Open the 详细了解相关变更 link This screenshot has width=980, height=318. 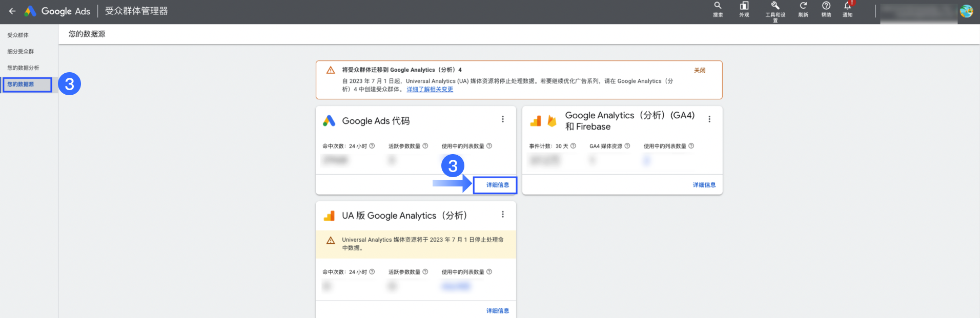[x=430, y=89]
